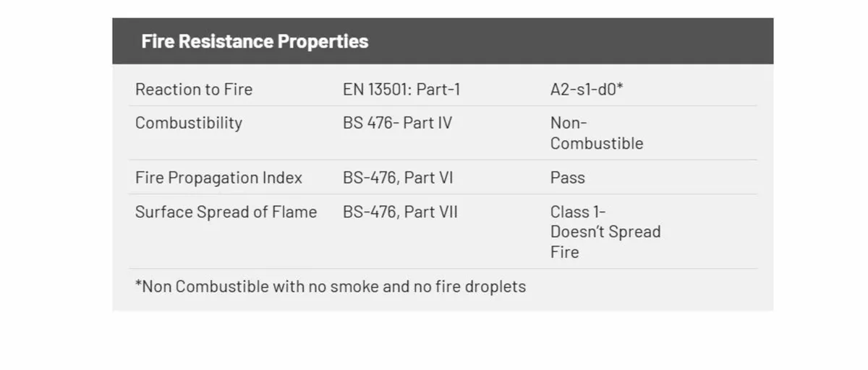Select the Fire Propagation Index label

coord(218,178)
